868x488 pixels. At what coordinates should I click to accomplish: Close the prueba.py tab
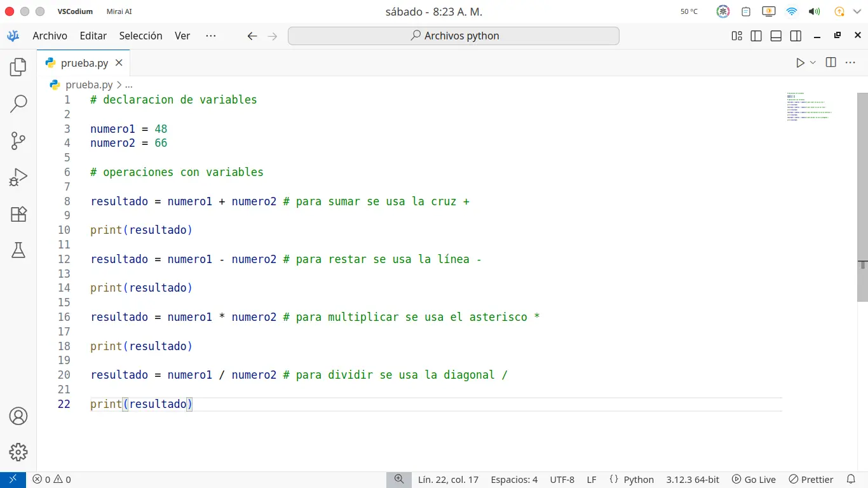pos(119,63)
